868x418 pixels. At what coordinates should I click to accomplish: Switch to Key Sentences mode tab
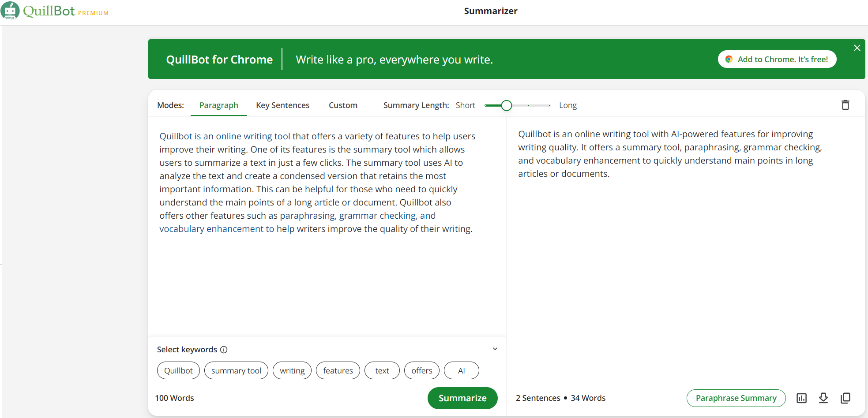283,105
